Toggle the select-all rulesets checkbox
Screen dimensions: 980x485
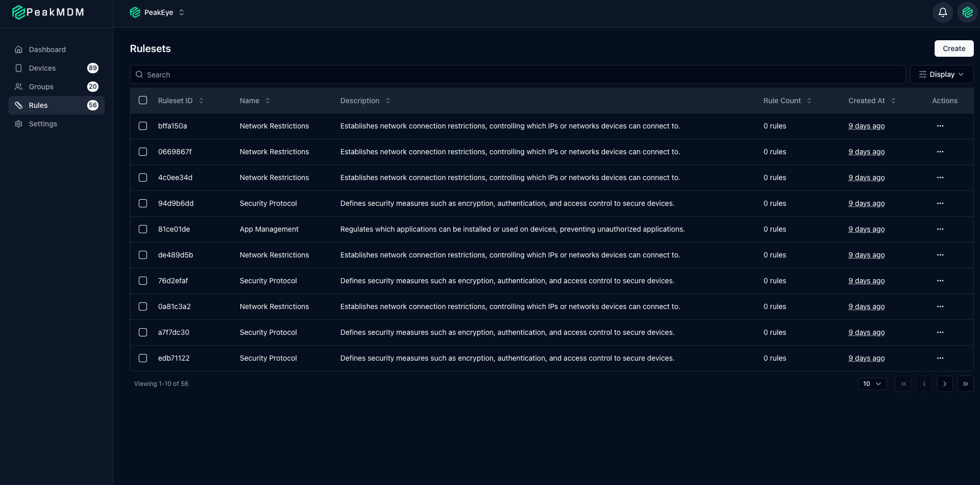(x=143, y=100)
